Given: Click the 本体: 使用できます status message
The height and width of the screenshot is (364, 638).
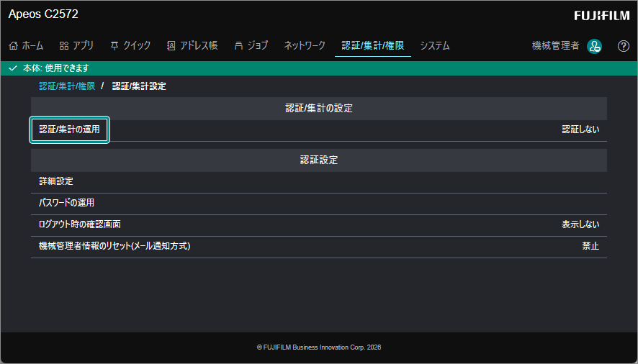Looking at the screenshot, I should click(55, 68).
